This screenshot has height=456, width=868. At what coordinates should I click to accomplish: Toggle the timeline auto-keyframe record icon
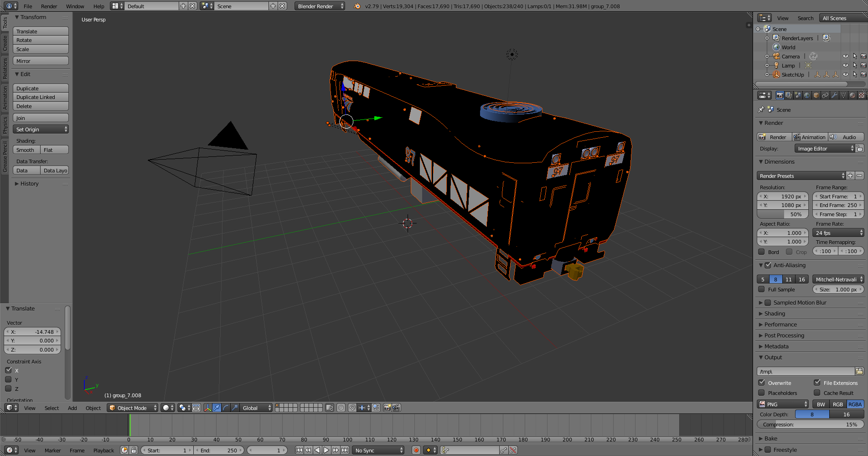point(416,450)
